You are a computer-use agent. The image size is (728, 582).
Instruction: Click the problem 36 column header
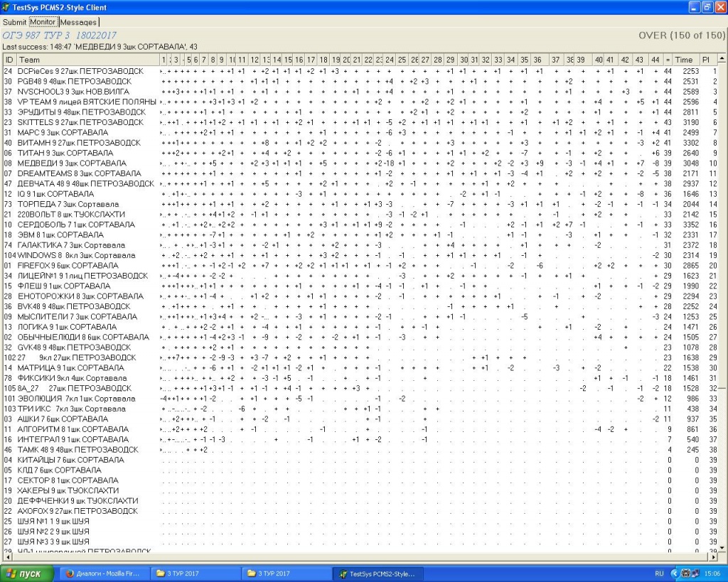537,60
